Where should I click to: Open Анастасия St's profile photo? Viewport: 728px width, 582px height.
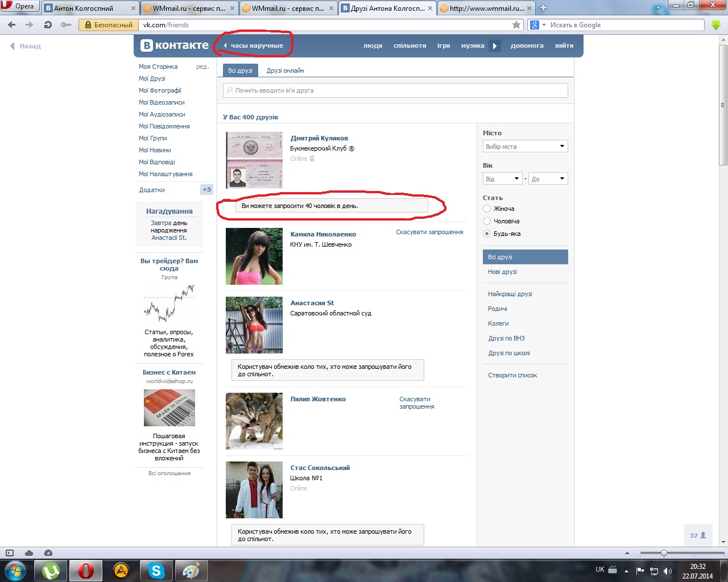[254, 325]
